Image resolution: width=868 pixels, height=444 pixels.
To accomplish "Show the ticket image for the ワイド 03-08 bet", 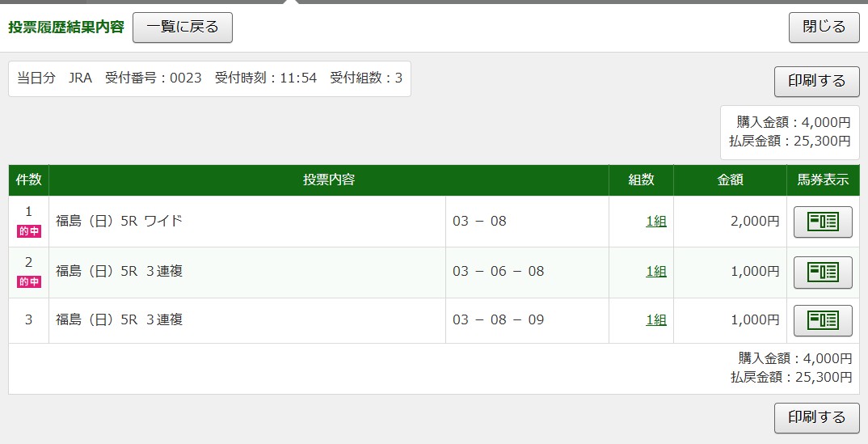I will [823, 222].
